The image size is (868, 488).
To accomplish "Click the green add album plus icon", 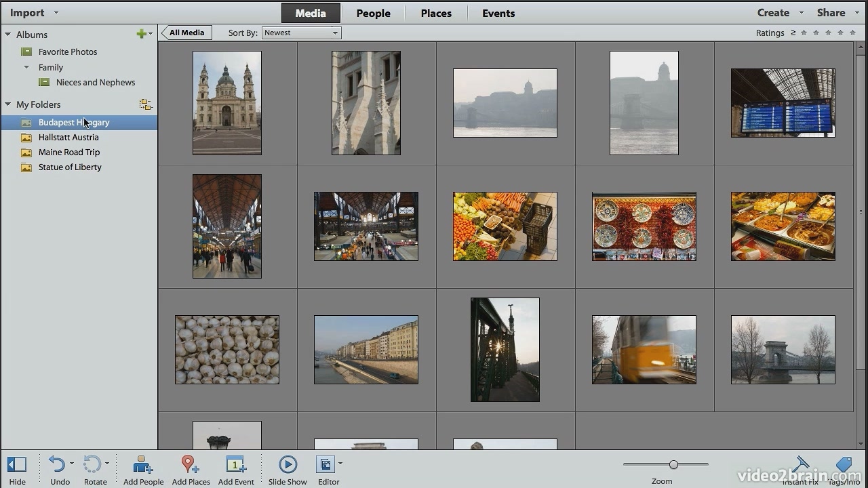I will coord(141,34).
